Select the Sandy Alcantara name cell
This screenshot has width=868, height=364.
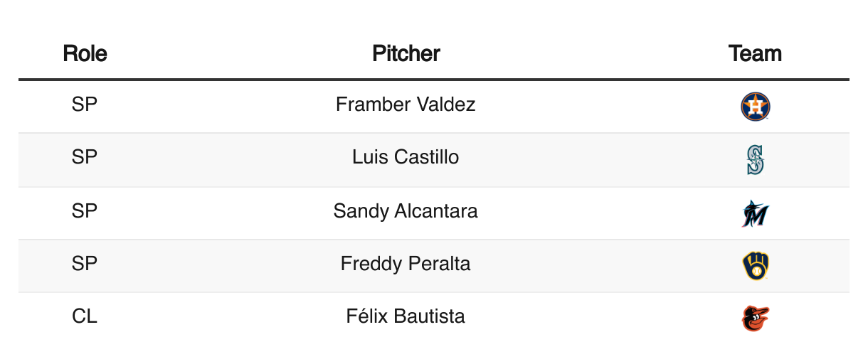coord(406,211)
